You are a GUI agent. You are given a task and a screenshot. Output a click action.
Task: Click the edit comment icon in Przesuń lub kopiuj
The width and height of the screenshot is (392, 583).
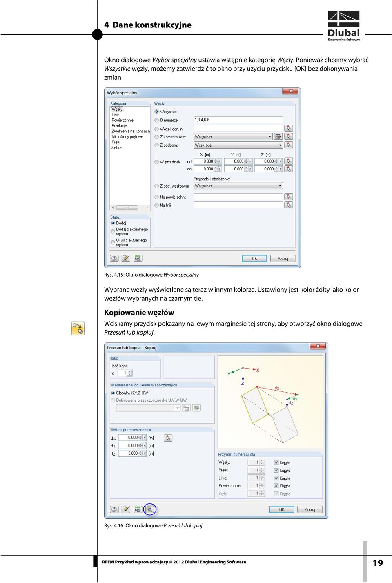(x=126, y=509)
